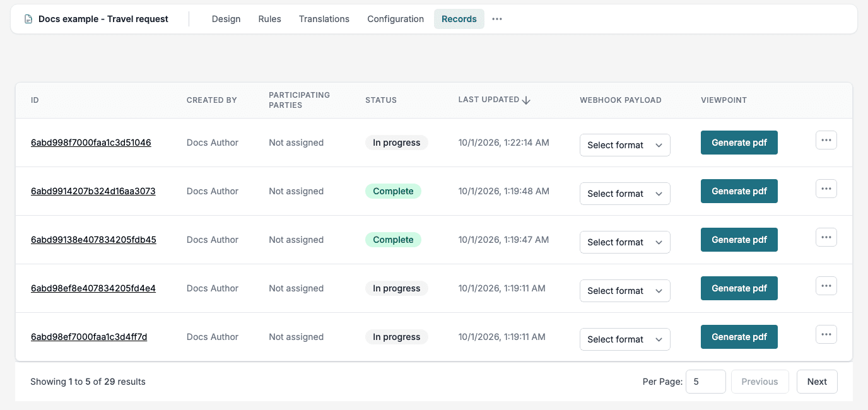Viewport: 868px width, 410px height.
Task: Click the Per Page input field
Action: tap(706, 382)
